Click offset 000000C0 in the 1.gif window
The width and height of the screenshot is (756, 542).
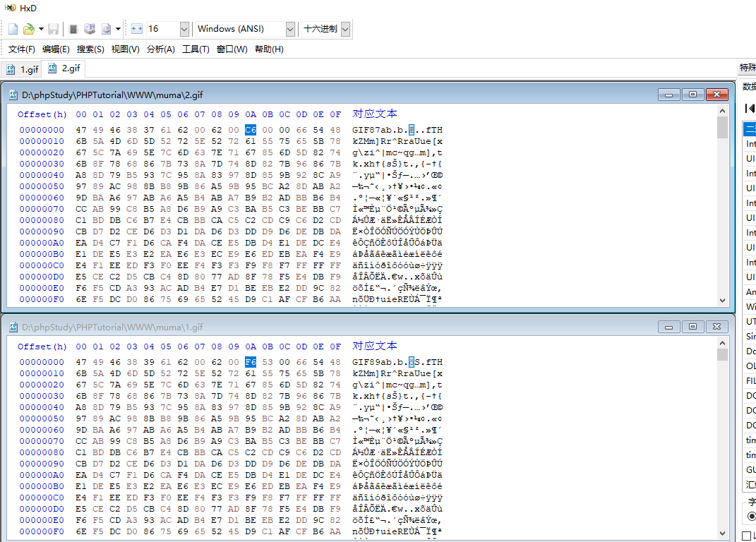tap(42, 498)
